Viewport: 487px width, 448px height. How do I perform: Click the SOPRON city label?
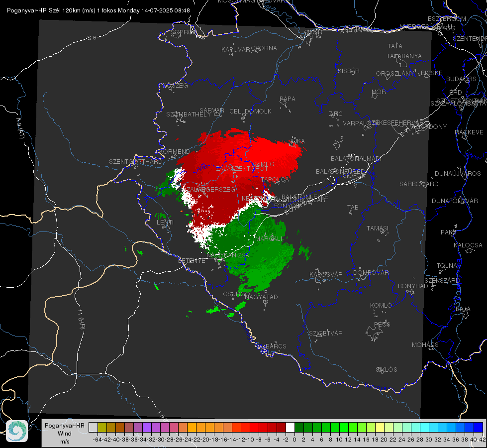point(184,32)
